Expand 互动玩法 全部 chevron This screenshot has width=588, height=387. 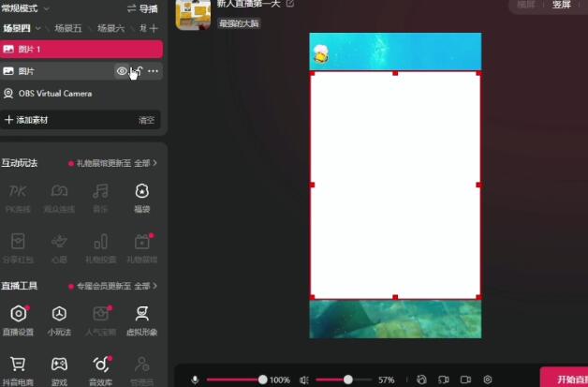[154, 163]
